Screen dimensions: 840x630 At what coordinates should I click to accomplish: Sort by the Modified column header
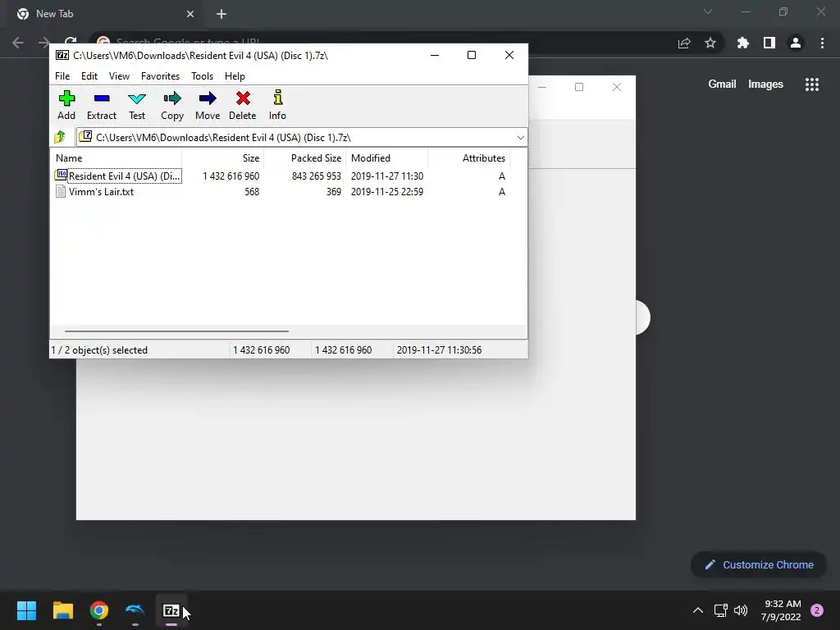[387, 158]
